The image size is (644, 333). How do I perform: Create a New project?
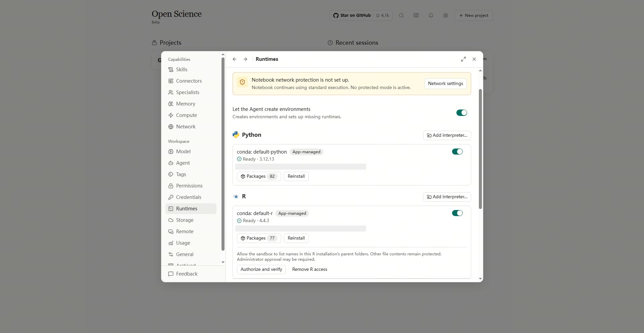point(474,15)
